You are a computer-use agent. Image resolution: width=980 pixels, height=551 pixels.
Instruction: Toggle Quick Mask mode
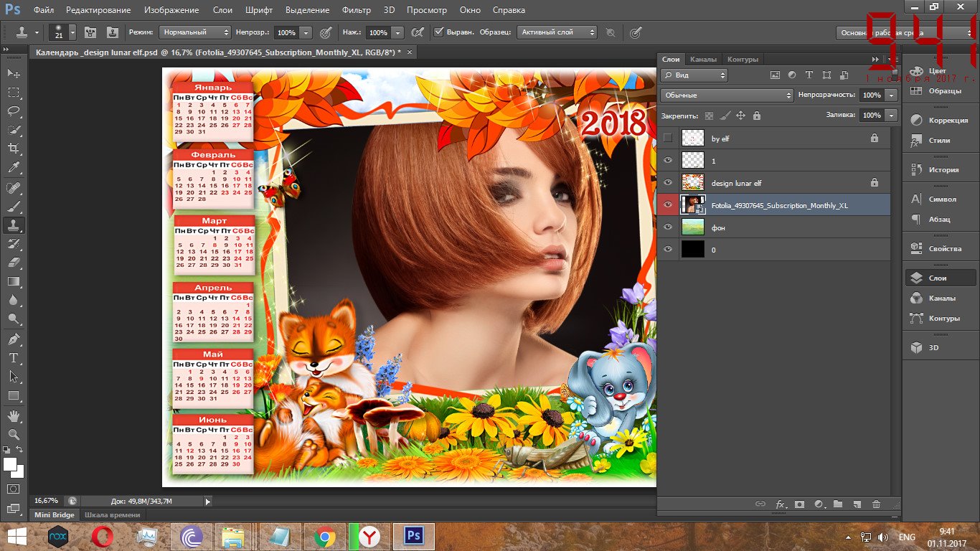(14, 489)
